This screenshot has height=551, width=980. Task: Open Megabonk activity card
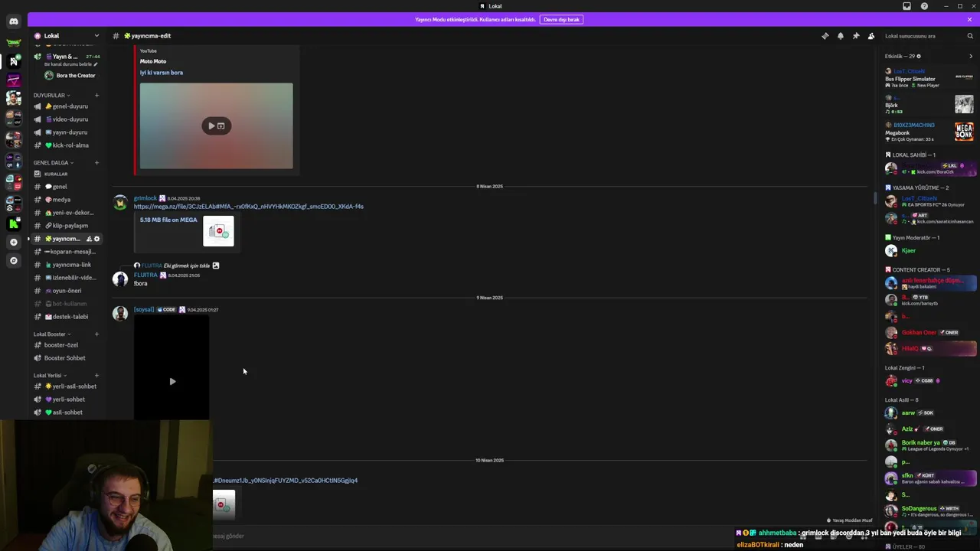[x=929, y=131]
